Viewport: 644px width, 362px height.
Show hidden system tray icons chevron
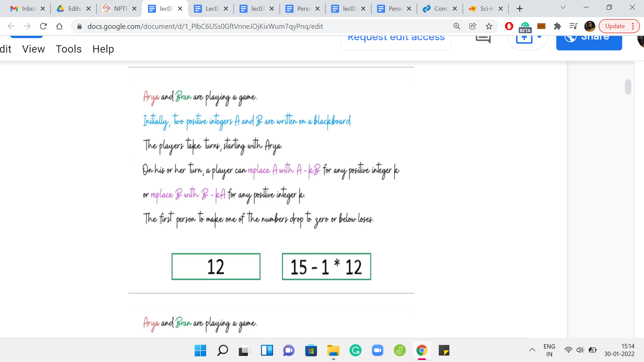[532, 350]
